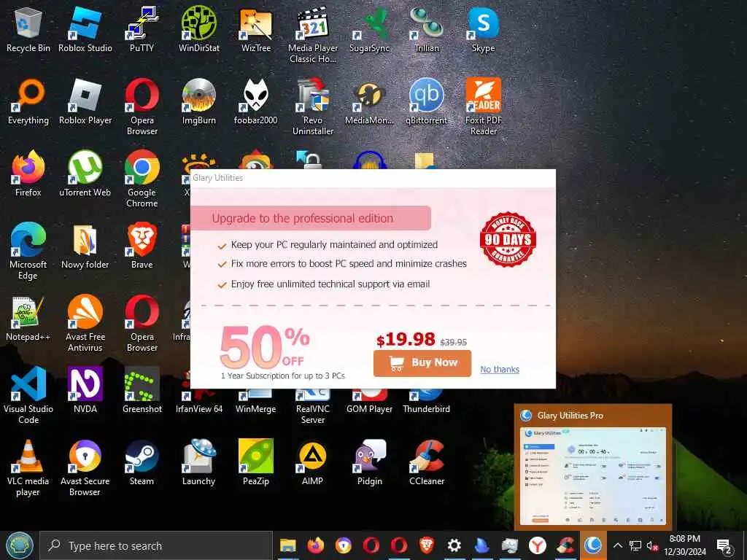
Task: Select the Pidgin desktop icon
Action: click(x=370, y=462)
